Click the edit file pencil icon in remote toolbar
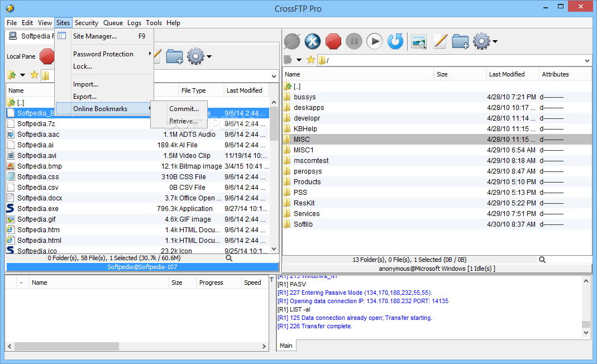Screen dimensions: 597x364 (440, 41)
